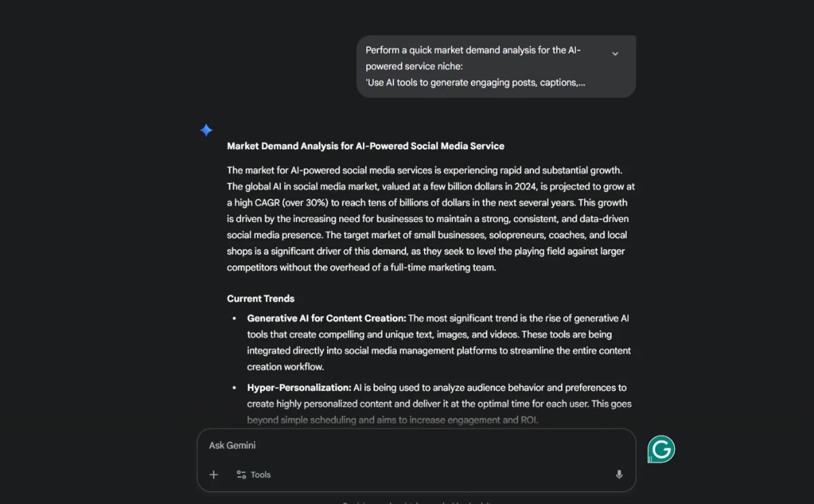Screen dimensions: 814x504
Task: Open the green Grammarly extension icon
Action: 661,448
